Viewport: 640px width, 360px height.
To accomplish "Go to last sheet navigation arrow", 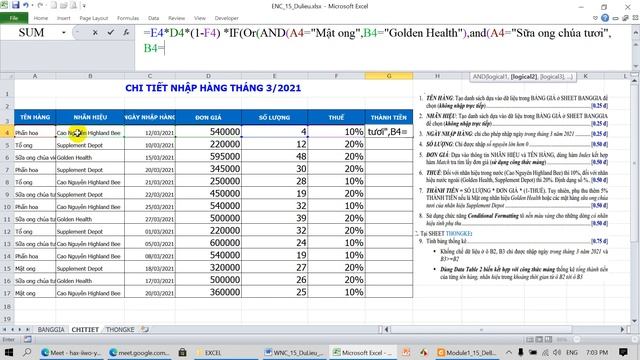I will click(x=27, y=329).
